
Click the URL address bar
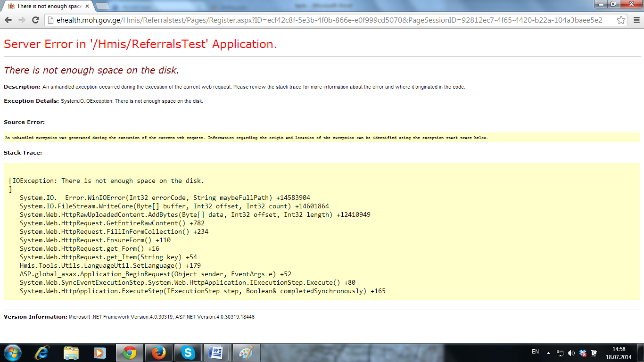[330, 20]
